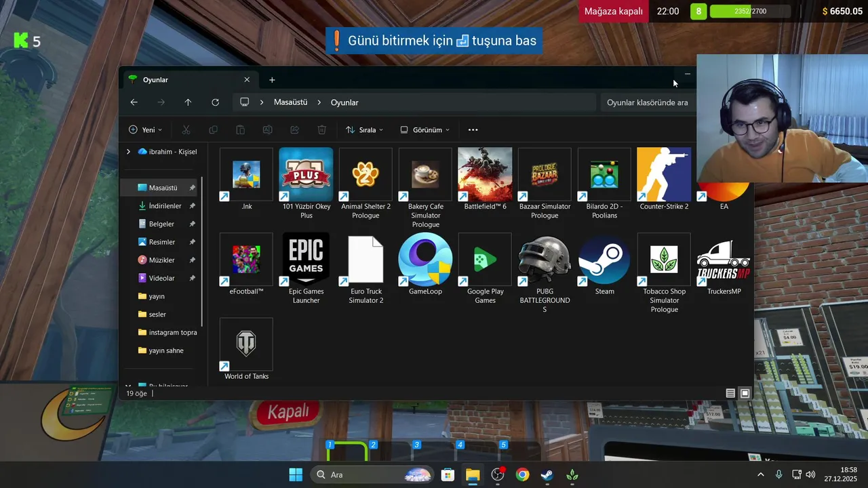Select the GameLoop shortcut
The height and width of the screenshot is (488, 868).
tap(425, 264)
